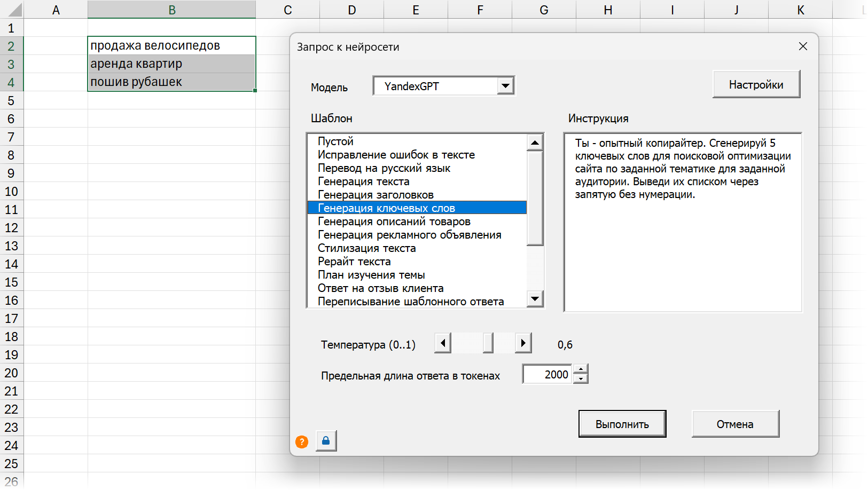Decrease token limit with spinner down arrow
Screen dimensions: 868x490
(581, 379)
